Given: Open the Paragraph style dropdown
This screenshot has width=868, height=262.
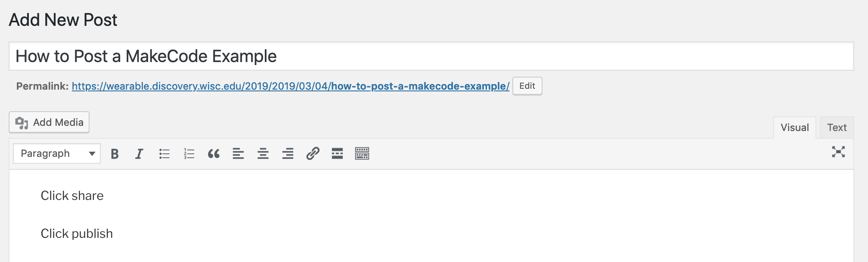Looking at the screenshot, I should 56,153.
